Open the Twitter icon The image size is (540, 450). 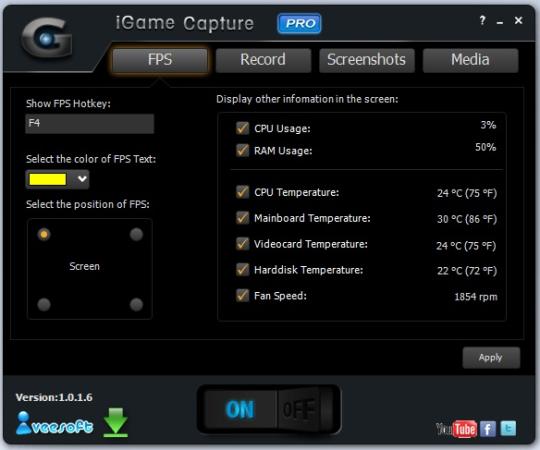pos(508,429)
